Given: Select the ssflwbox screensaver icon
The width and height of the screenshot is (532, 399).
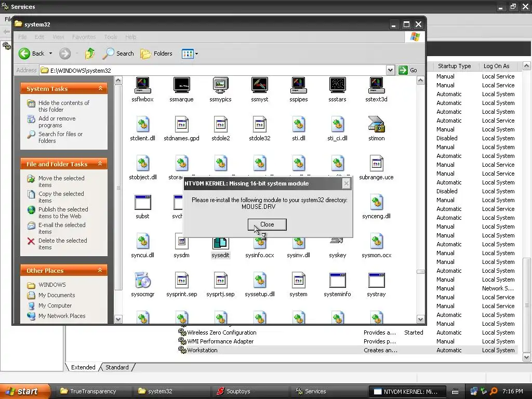Looking at the screenshot, I should tap(142, 86).
